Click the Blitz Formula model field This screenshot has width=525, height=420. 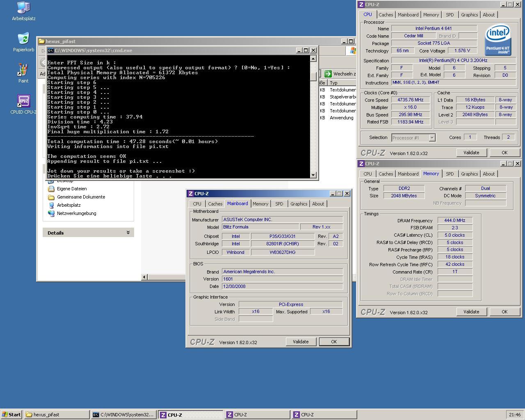pos(260,227)
